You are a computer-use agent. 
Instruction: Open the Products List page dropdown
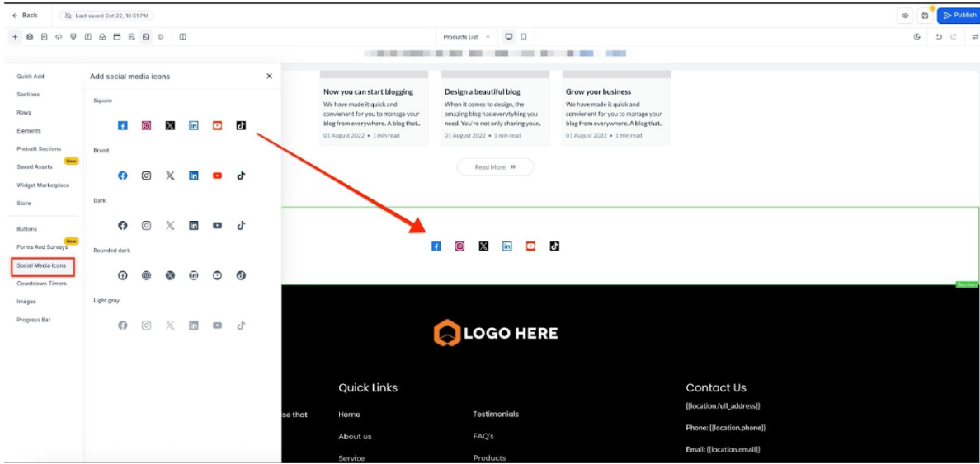(x=466, y=37)
